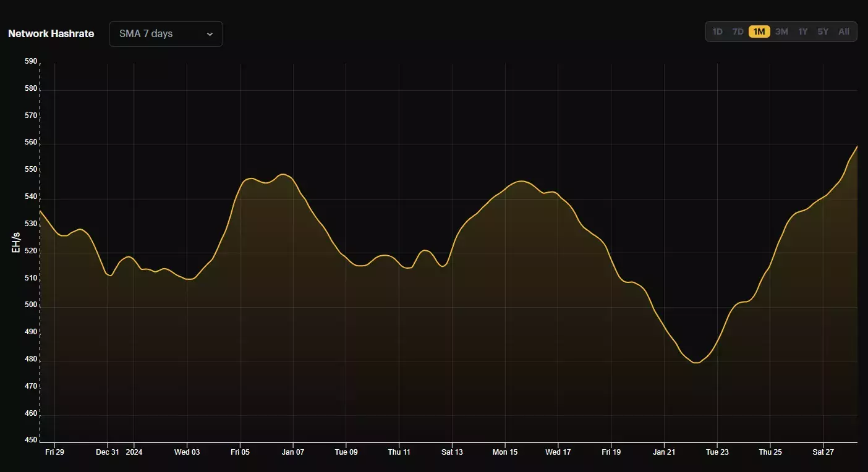Click the 540 y-axis value
The image size is (868, 472).
pos(30,197)
